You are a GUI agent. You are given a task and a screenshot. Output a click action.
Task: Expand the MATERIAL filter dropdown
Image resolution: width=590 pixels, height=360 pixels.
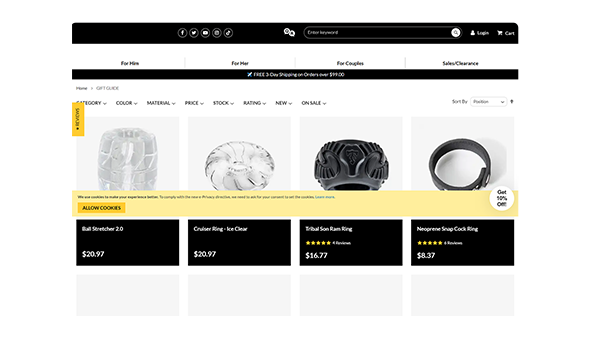click(x=161, y=103)
